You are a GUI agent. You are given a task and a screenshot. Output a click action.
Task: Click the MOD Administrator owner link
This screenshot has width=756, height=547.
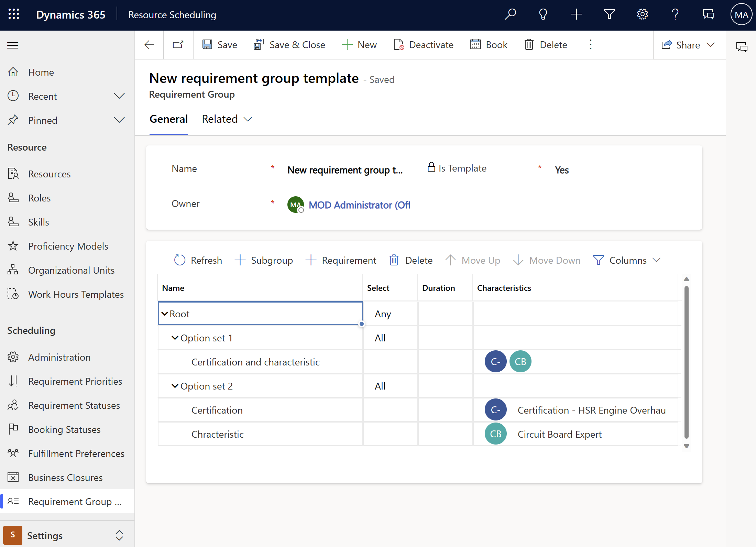(x=358, y=204)
